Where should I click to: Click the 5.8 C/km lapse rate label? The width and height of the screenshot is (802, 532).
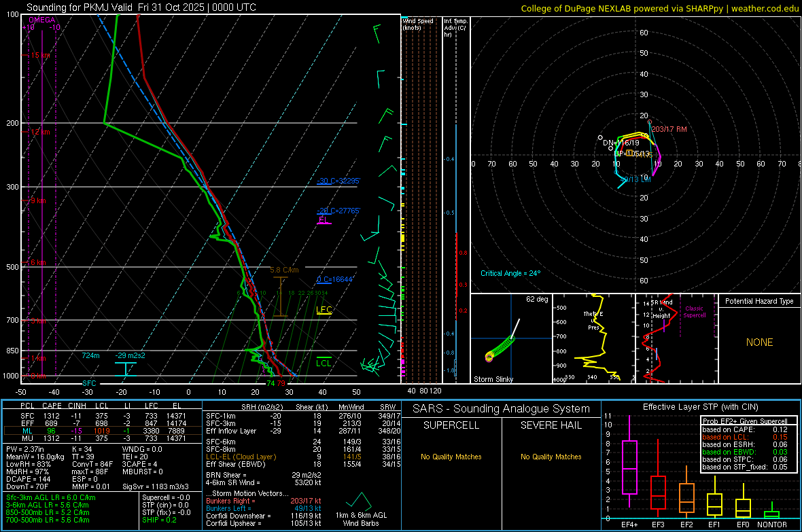pos(284,270)
